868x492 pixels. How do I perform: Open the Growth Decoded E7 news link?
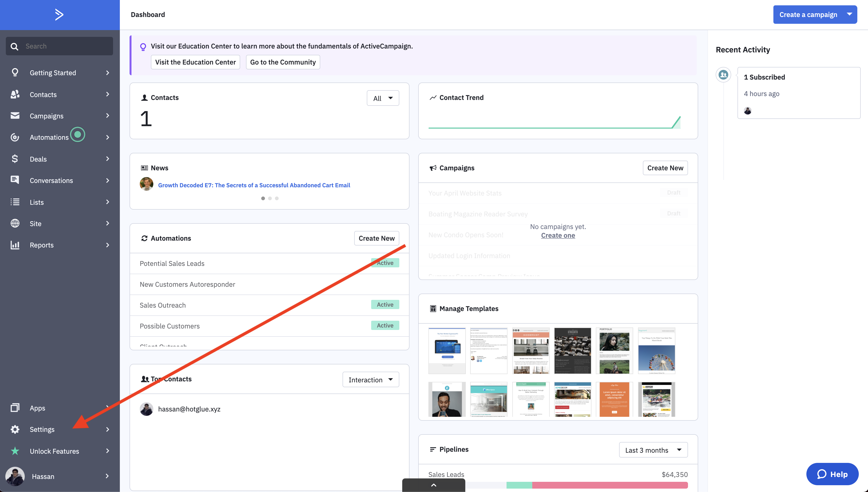coord(254,185)
